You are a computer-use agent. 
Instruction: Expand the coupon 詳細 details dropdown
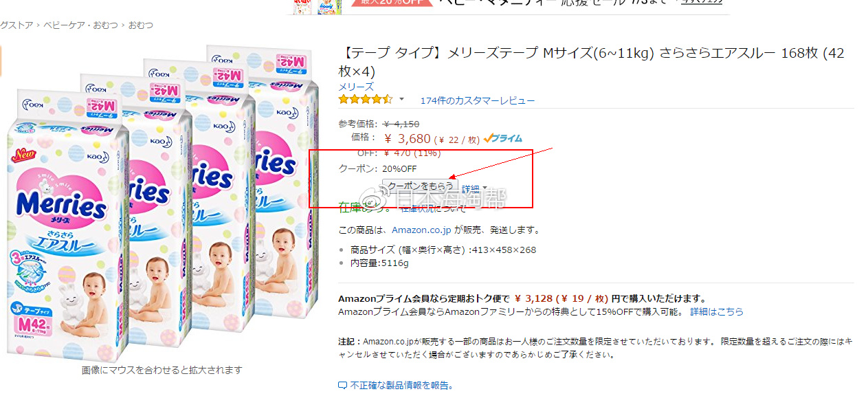click(474, 188)
